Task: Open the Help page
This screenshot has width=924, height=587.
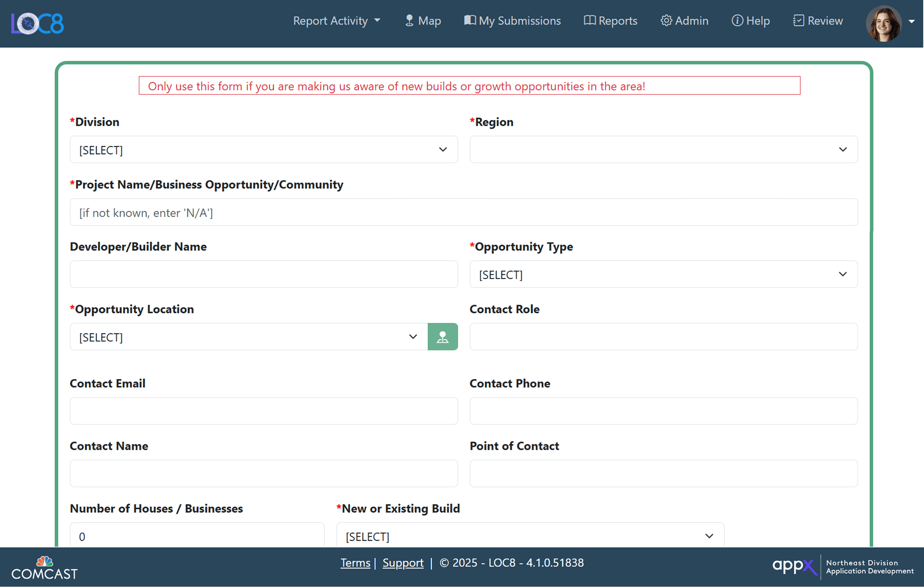Action: [751, 21]
